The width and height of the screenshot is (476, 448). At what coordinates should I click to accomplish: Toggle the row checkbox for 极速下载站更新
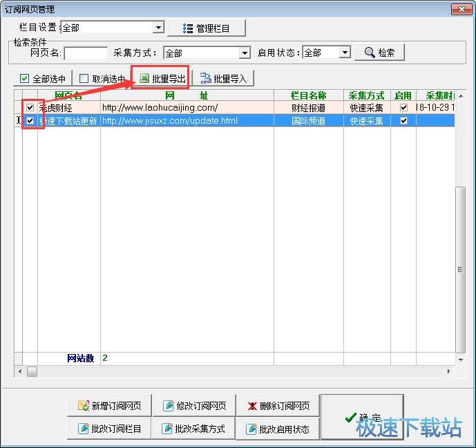coord(30,120)
